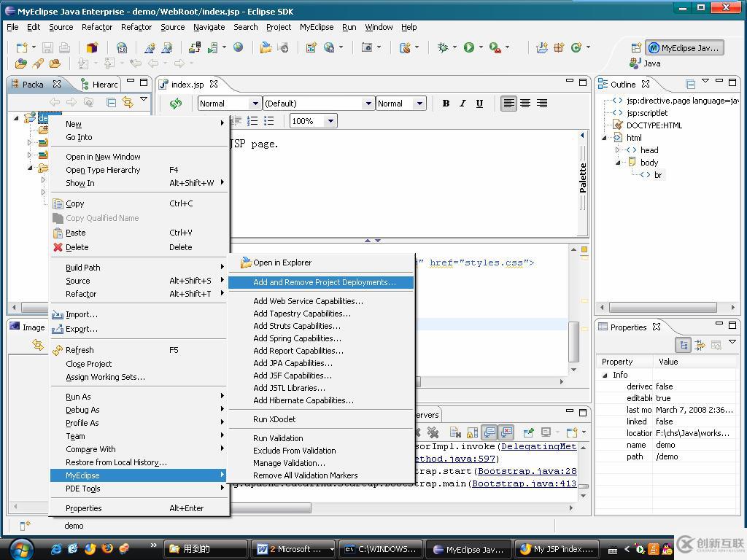The height and width of the screenshot is (560, 747).
Task: Click the Italic formatting icon
Action: click(462, 104)
